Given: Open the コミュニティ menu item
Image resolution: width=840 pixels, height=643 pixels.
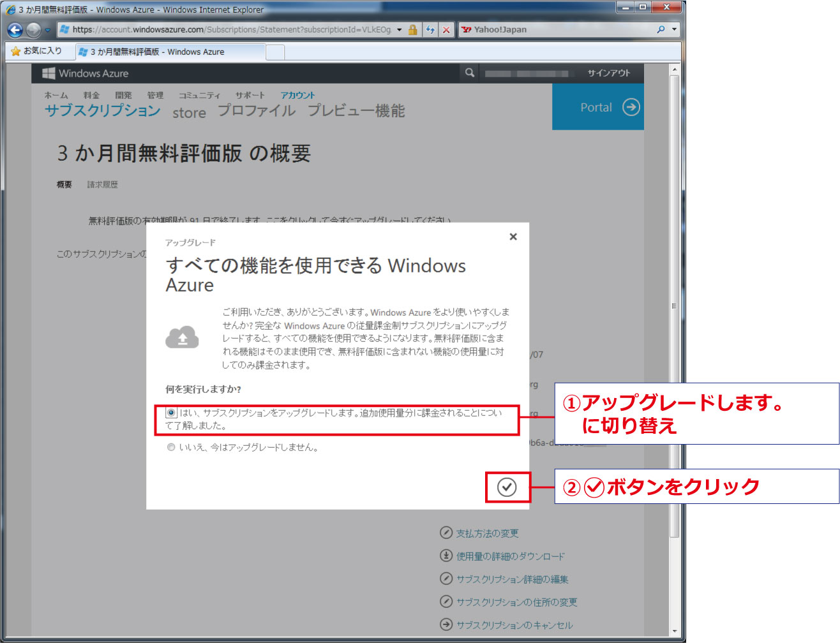Looking at the screenshot, I should coord(199,95).
